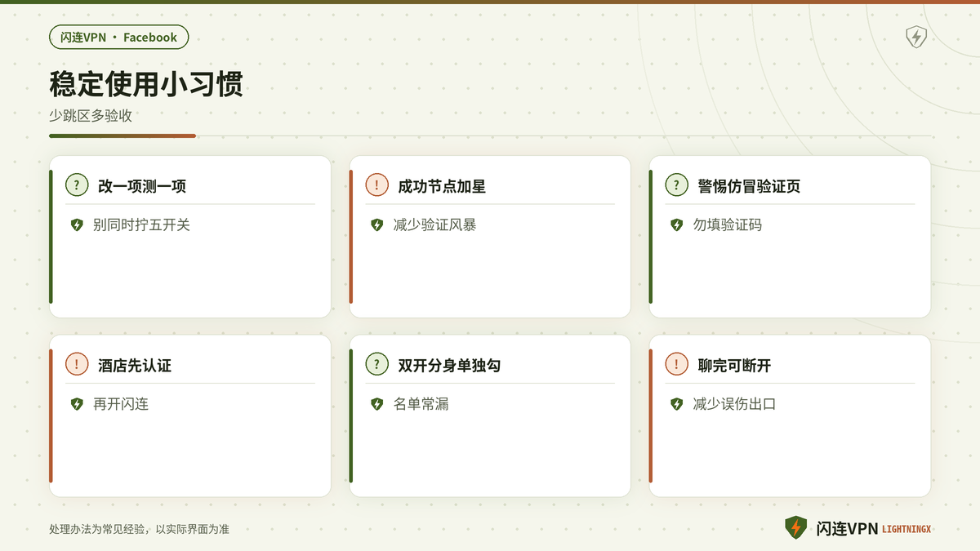This screenshot has height=551, width=980.
Task: Click the text 减少误伤出口
Action: (x=734, y=404)
